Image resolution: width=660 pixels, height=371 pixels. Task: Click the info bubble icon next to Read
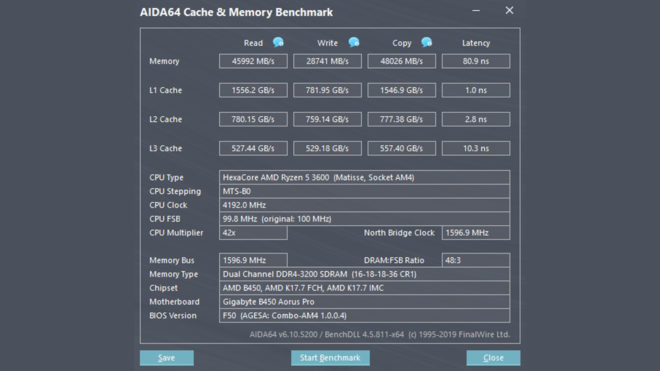point(278,42)
